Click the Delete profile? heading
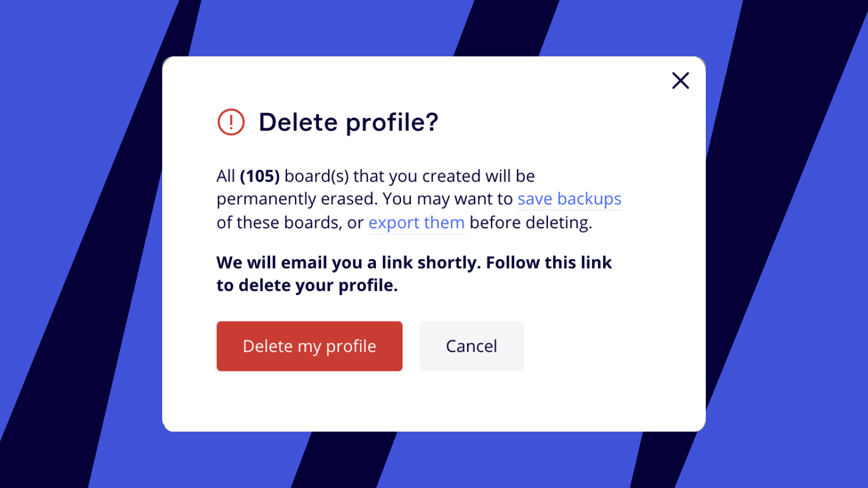 (348, 122)
